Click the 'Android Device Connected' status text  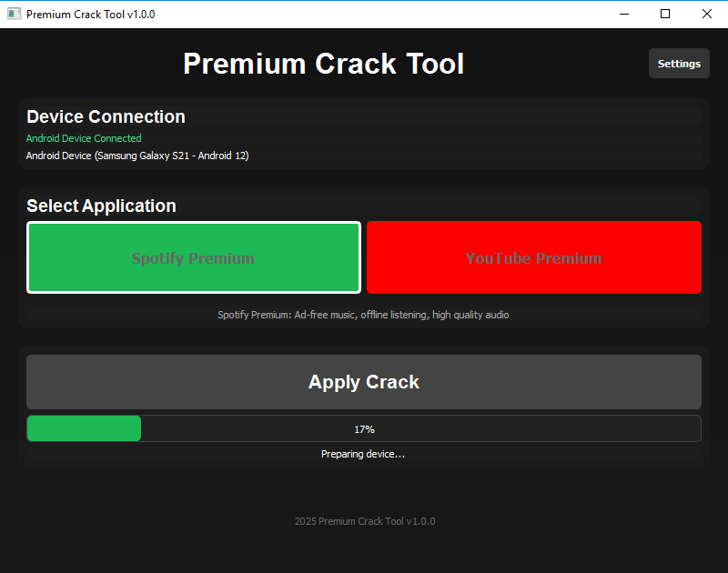pos(84,138)
